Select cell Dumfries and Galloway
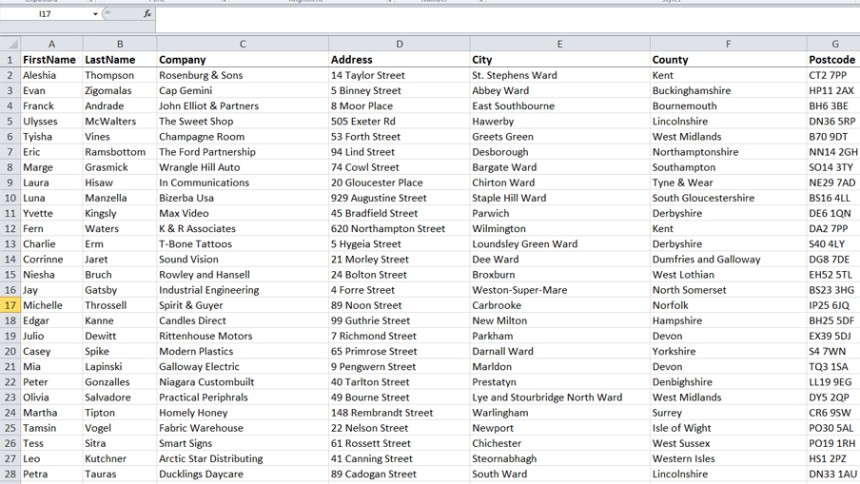Image resolution: width=860 pixels, height=484 pixels. 728,260
